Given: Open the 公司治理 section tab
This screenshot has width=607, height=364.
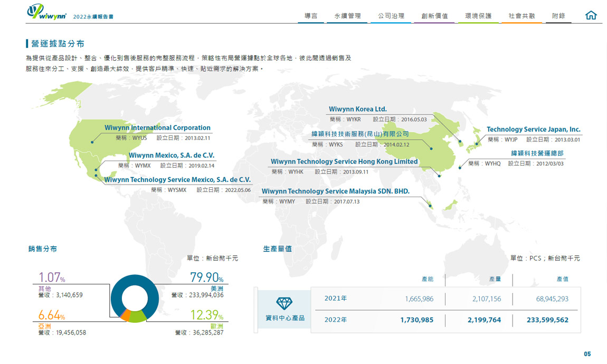Looking at the screenshot, I should [x=391, y=16].
